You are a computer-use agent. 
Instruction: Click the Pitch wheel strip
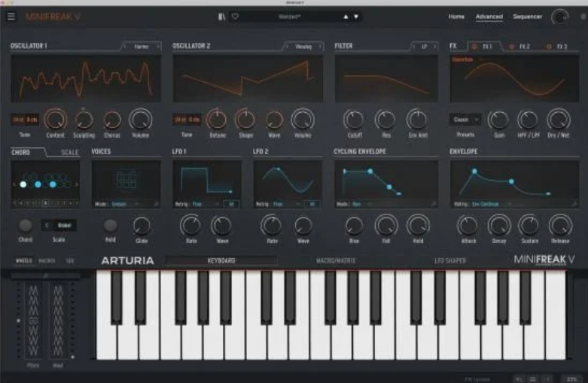point(33,321)
